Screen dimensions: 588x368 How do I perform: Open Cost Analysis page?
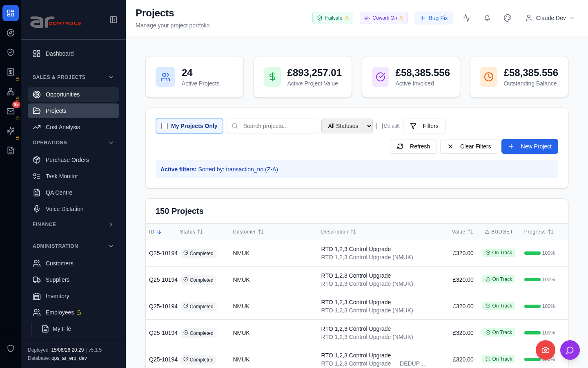coord(73,127)
